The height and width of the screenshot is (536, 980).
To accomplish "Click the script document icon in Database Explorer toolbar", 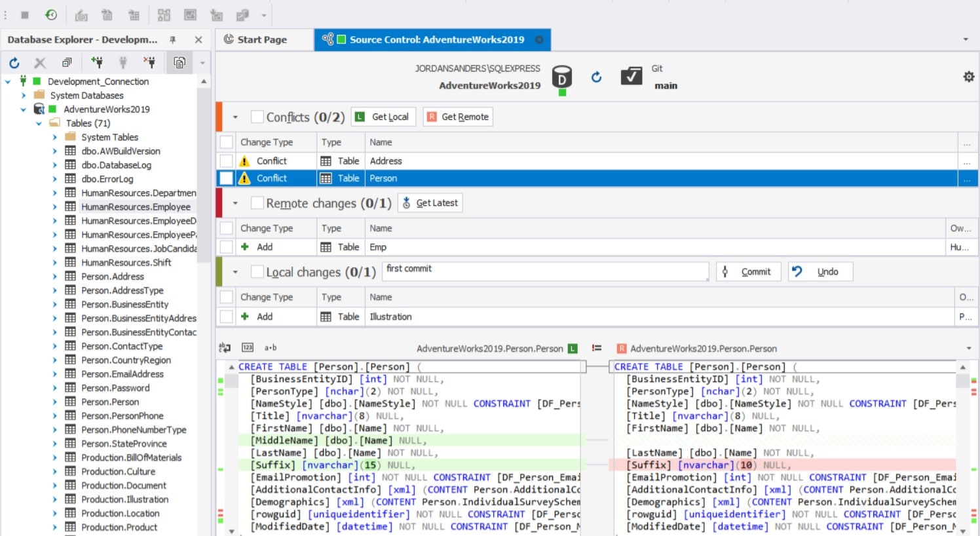I will tap(179, 62).
